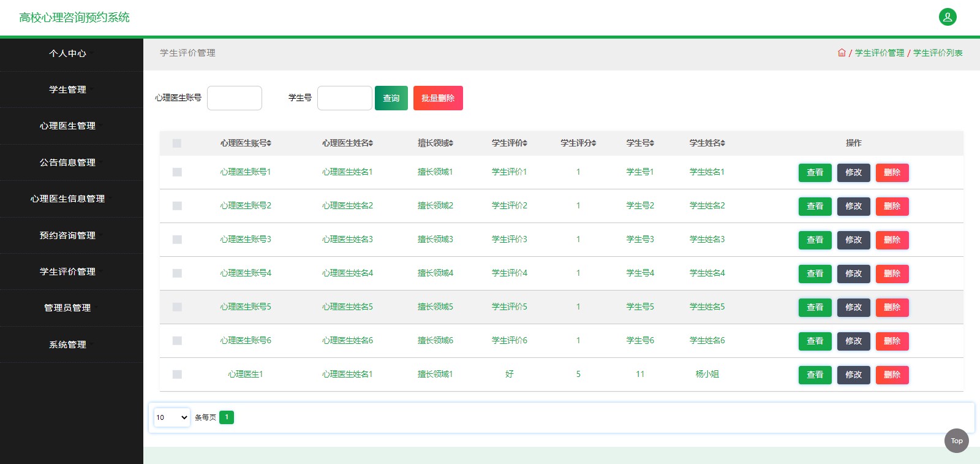This screenshot has width=980, height=464.
Task: Sort by 擅长领域 column header
Action: click(x=435, y=143)
